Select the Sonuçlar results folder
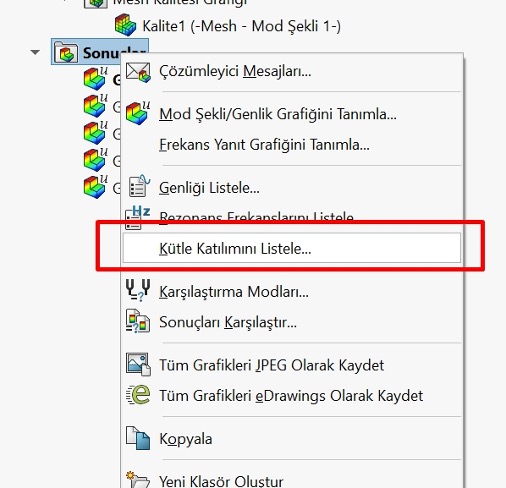This screenshot has width=506, height=488. (100, 52)
